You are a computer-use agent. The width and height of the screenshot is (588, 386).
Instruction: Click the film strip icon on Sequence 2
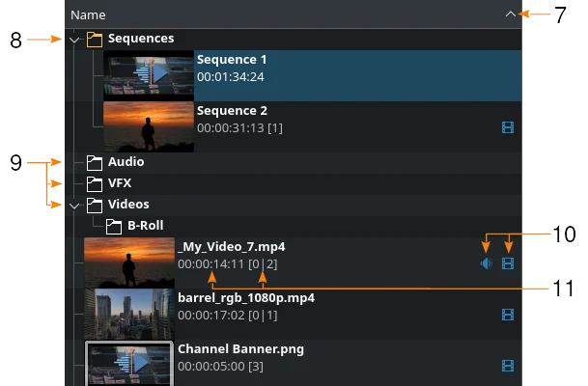[508, 127]
